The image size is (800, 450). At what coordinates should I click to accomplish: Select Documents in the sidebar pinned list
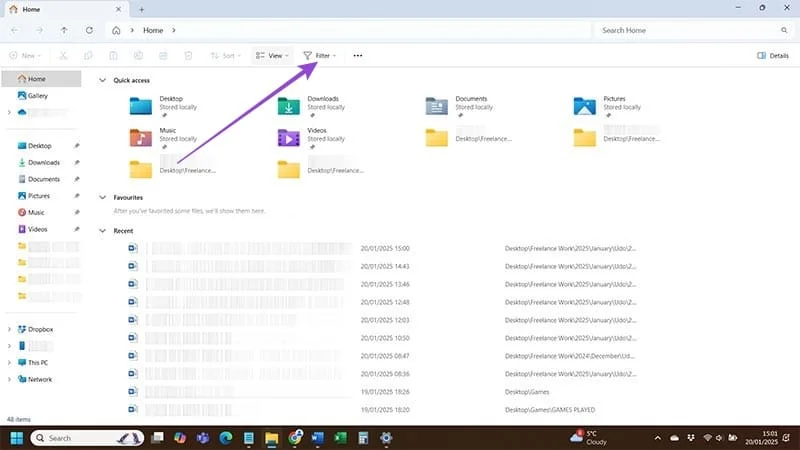[44, 179]
